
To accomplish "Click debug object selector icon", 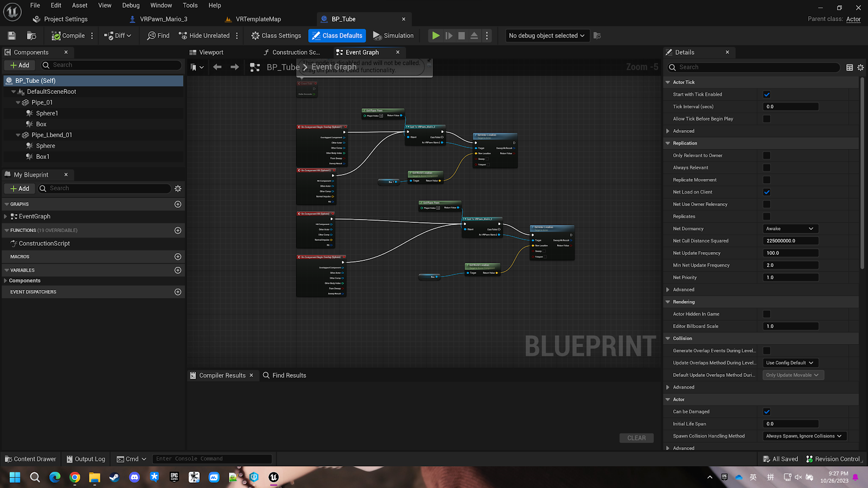I will (597, 36).
